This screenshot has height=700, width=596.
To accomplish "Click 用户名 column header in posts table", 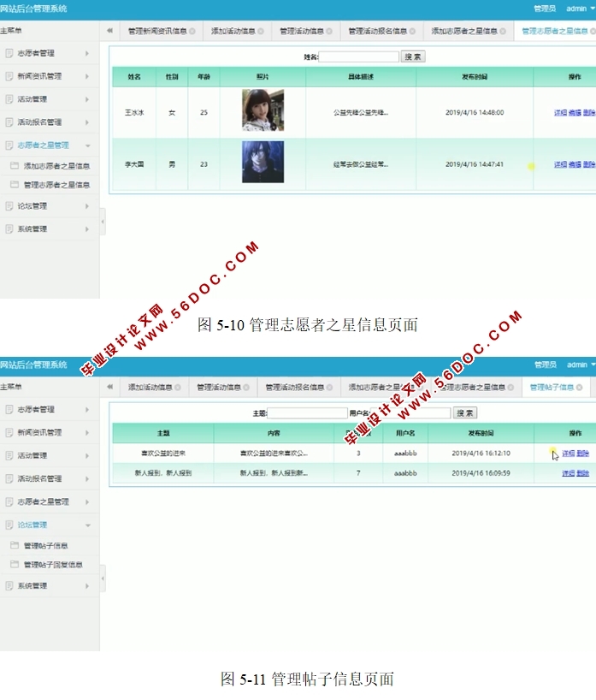I will (x=405, y=433).
